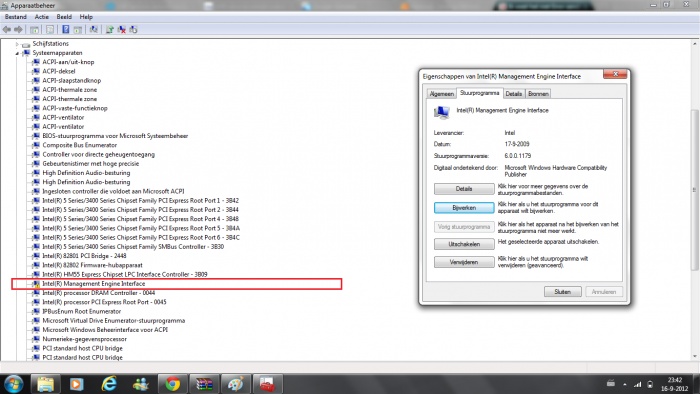
Task: Select Gebeurtenistimer met hoge precisie
Action: click(91, 164)
